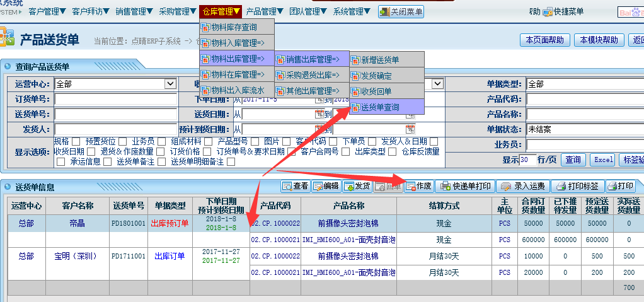
Task: Open 录入运费 freight entry
Action: click(523, 187)
